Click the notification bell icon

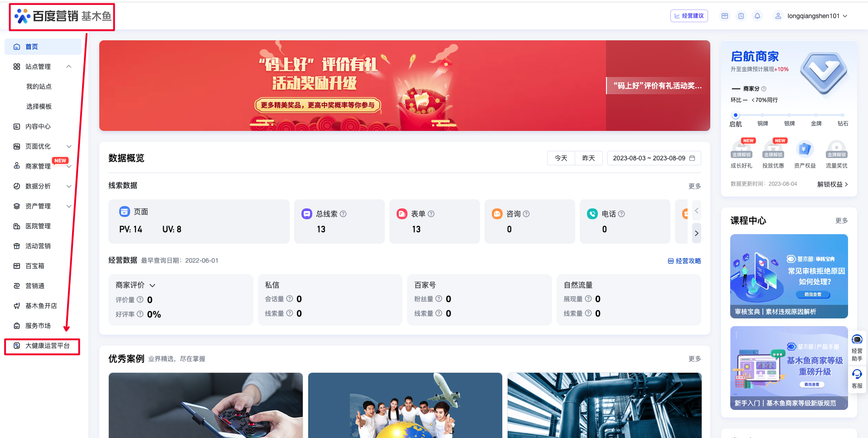[x=757, y=16]
